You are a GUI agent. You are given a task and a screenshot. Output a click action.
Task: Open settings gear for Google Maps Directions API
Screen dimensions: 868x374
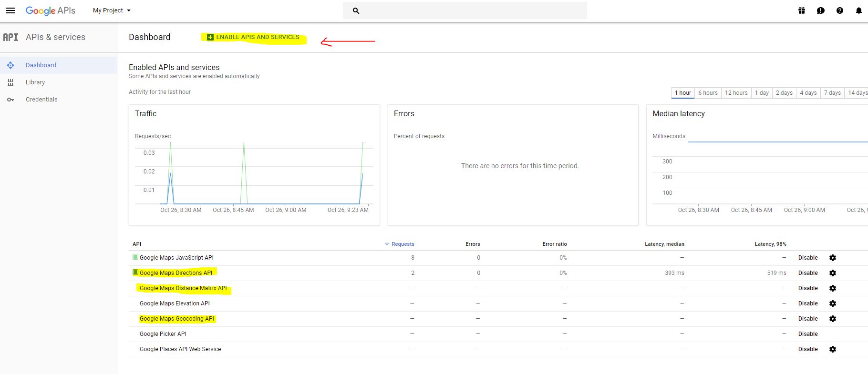click(833, 273)
